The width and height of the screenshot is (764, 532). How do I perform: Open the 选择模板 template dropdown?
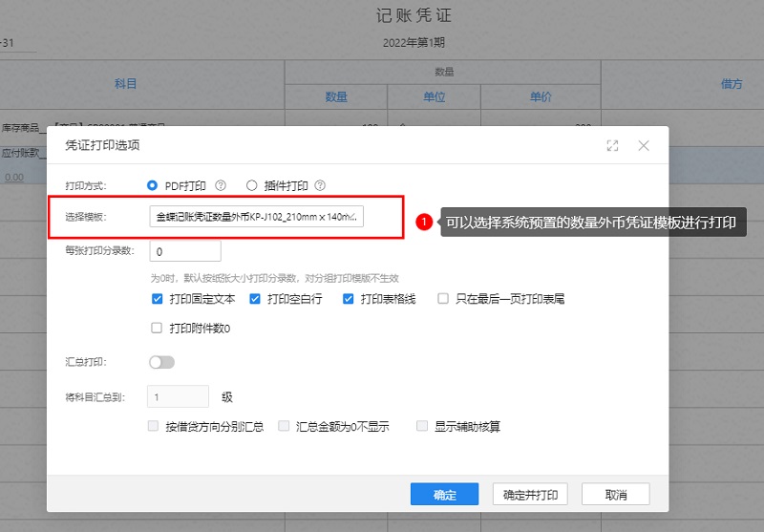tap(256, 217)
